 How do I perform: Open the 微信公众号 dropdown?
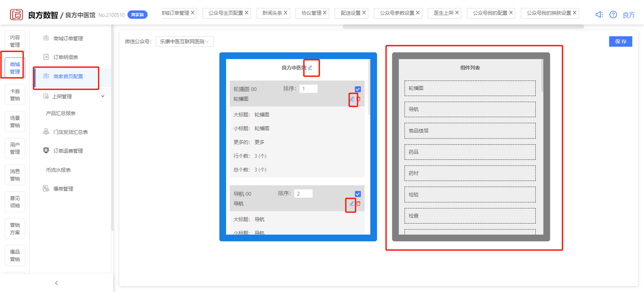(185, 41)
